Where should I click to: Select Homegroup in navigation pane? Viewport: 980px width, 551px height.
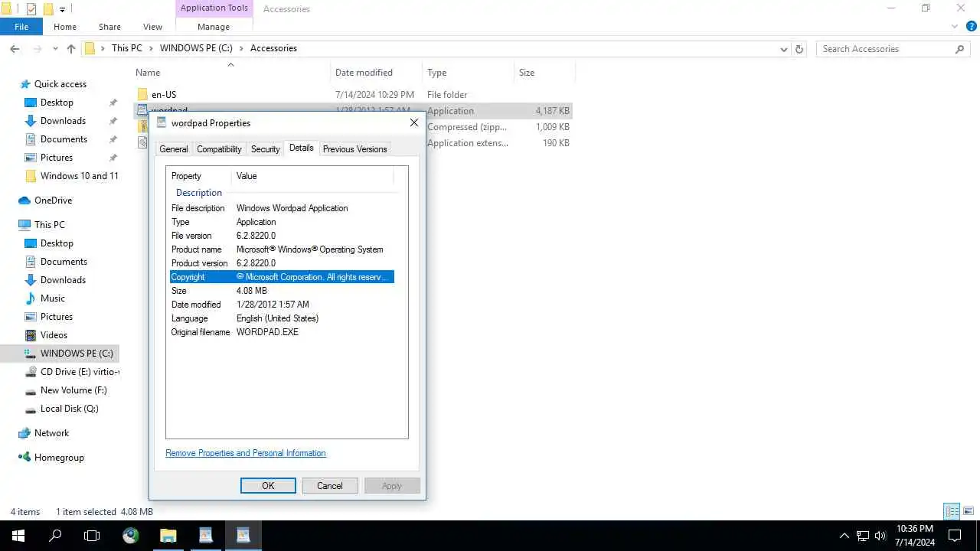tap(59, 458)
